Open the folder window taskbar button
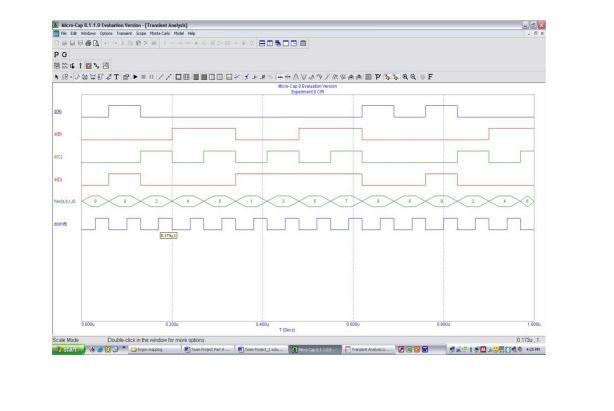This screenshot has height=411, width=614. 155,350
